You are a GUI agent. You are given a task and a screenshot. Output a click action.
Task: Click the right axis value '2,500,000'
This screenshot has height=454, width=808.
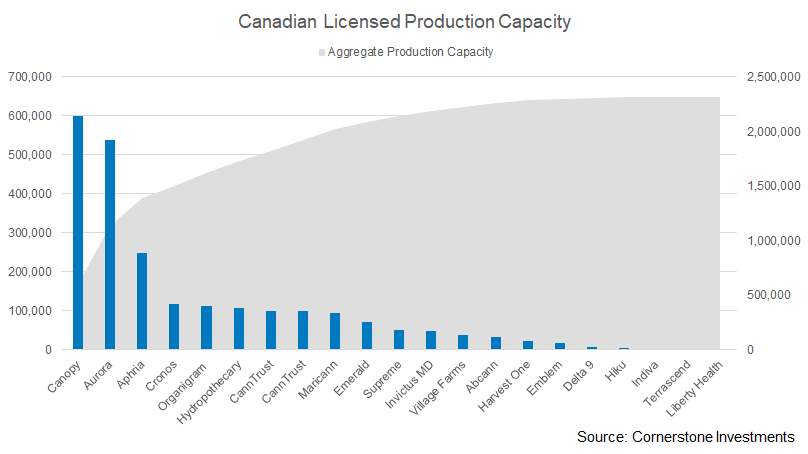773,77
